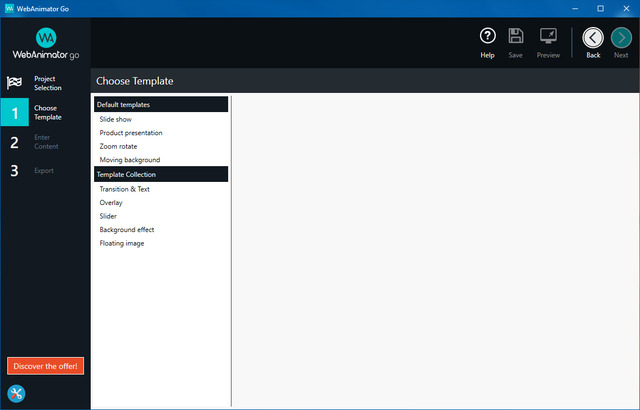Choose the Product presentation template
The width and height of the screenshot is (640, 410).
click(131, 133)
